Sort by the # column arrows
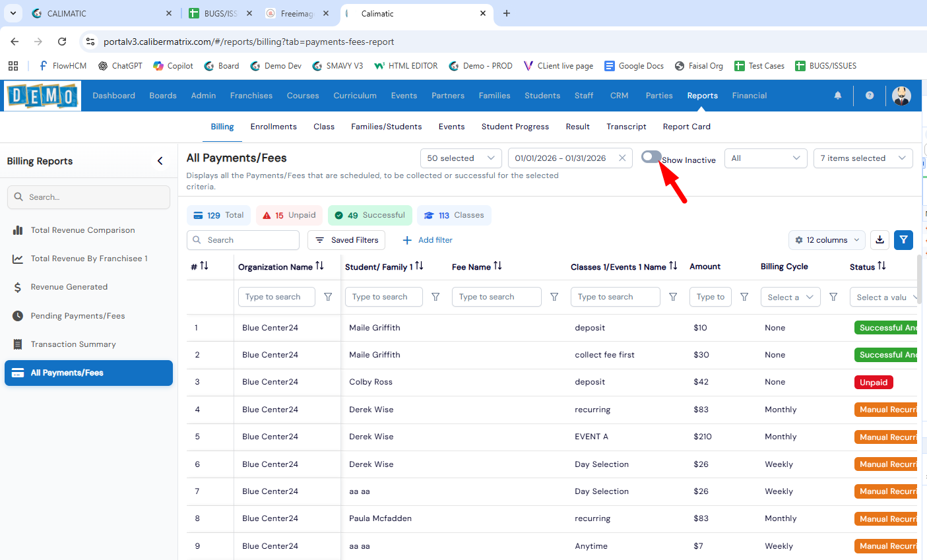This screenshot has height=560, width=927. tap(204, 266)
